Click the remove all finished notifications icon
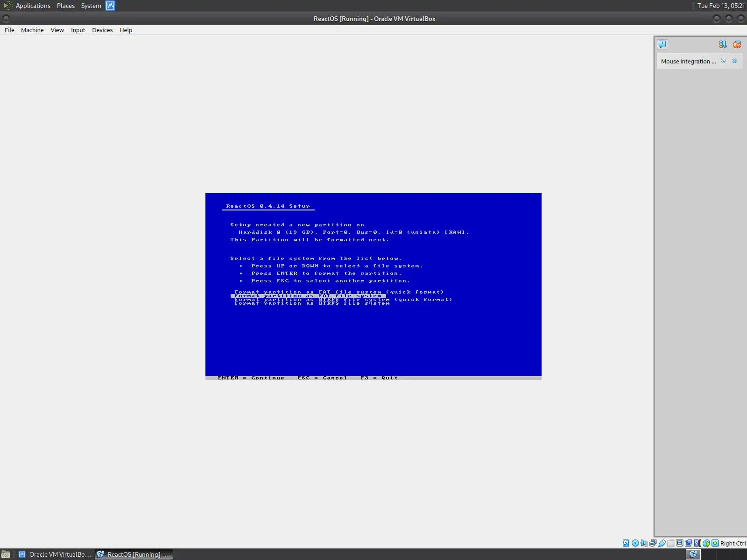The width and height of the screenshot is (747, 560). [x=737, y=44]
